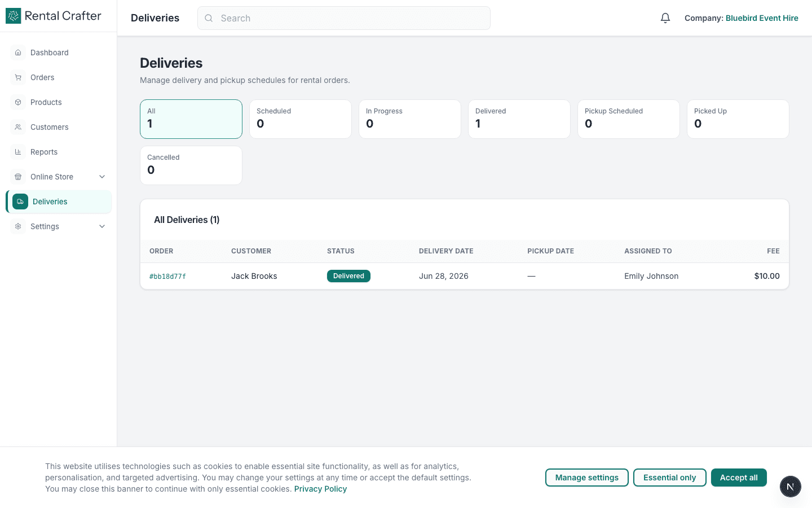The image size is (812, 508).
Task: Click the CUSTOMER column header
Action: pos(251,251)
